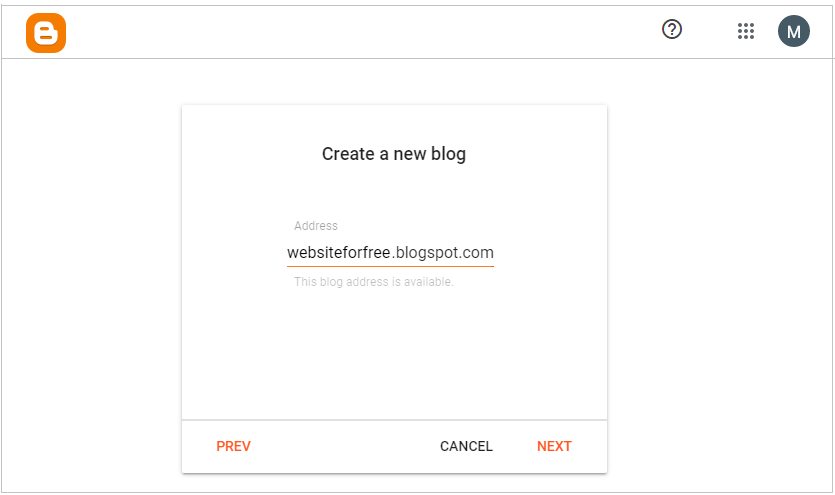Click the '.blogspot.com' domain suffix
Viewport: 835px width, 495px height.
click(x=443, y=253)
